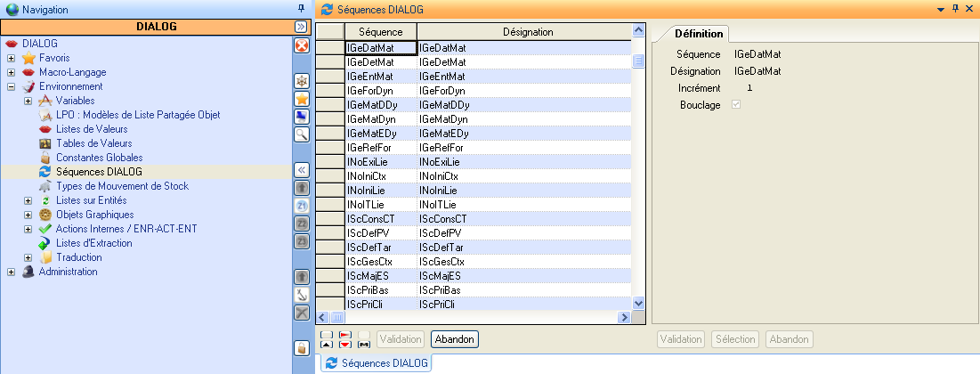Select the INoExiLie sequence cell

[381, 162]
